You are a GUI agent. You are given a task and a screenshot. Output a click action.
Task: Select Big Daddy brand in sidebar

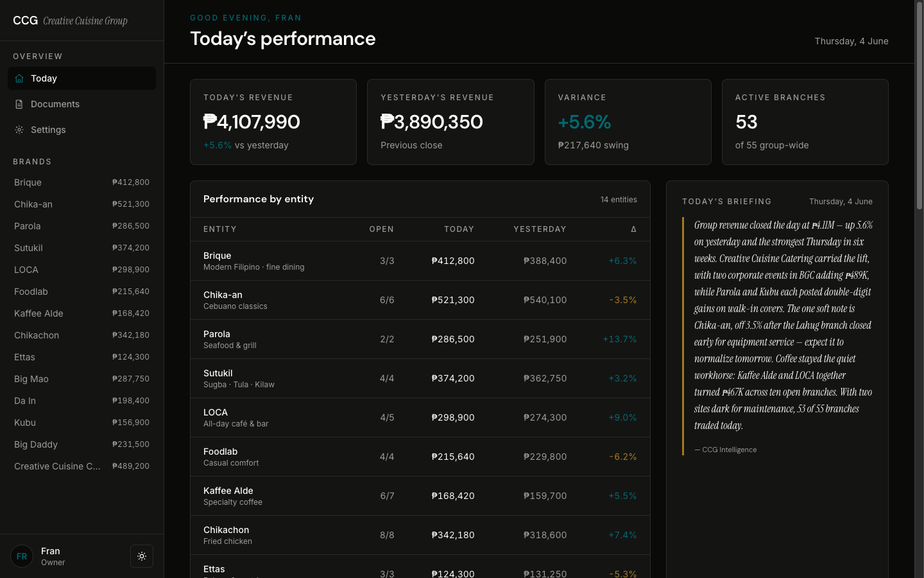point(81,444)
